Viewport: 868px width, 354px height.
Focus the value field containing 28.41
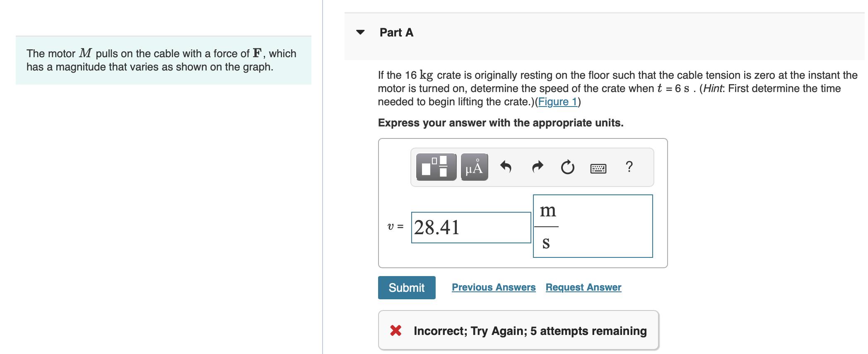471,228
